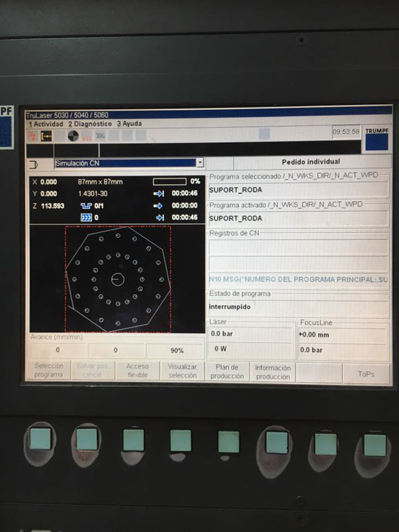The width and height of the screenshot is (399, 532).
Task: Open the 1 Actividad menu
Action: click(46, 124)
